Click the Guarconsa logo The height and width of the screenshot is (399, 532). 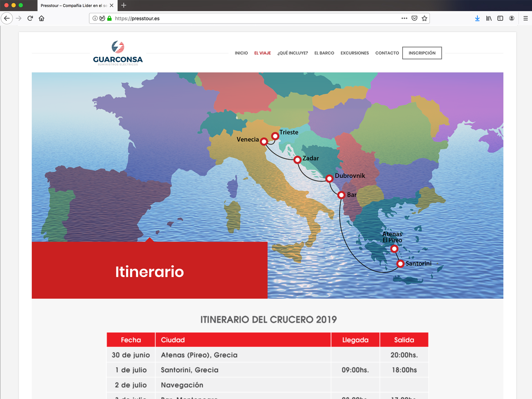pos(118,53)
